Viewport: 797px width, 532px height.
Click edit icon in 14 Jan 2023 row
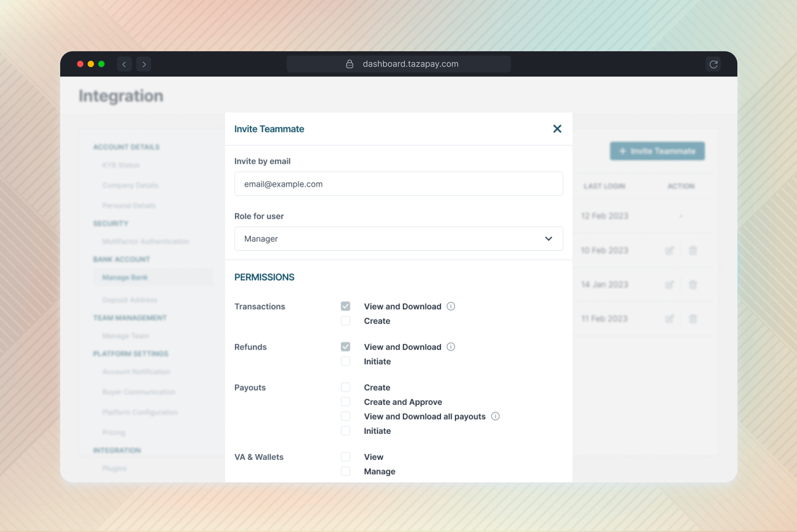point(669,285)
